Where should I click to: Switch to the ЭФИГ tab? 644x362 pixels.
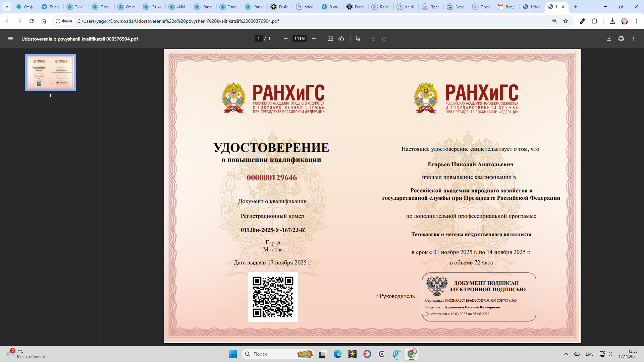point(76,7)
